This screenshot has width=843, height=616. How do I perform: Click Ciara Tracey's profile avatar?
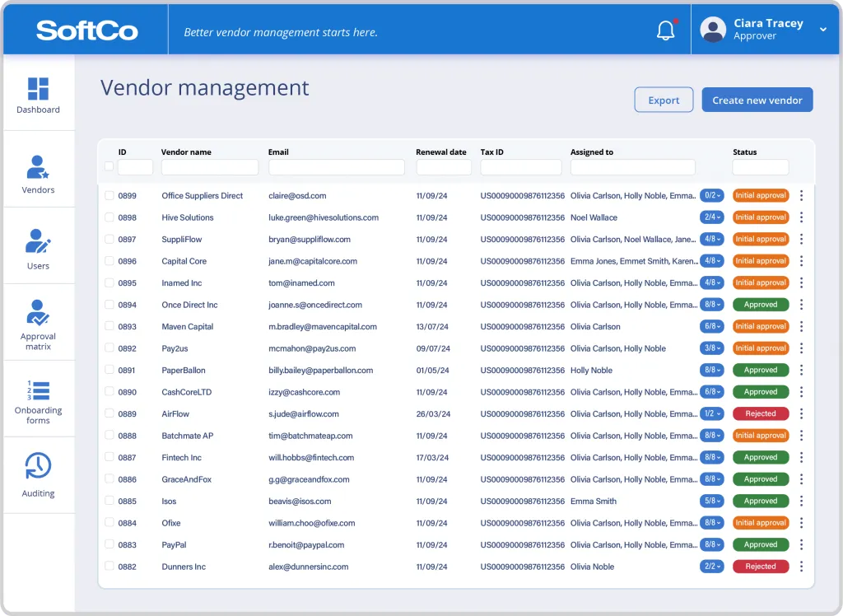[x=712, y=30]
